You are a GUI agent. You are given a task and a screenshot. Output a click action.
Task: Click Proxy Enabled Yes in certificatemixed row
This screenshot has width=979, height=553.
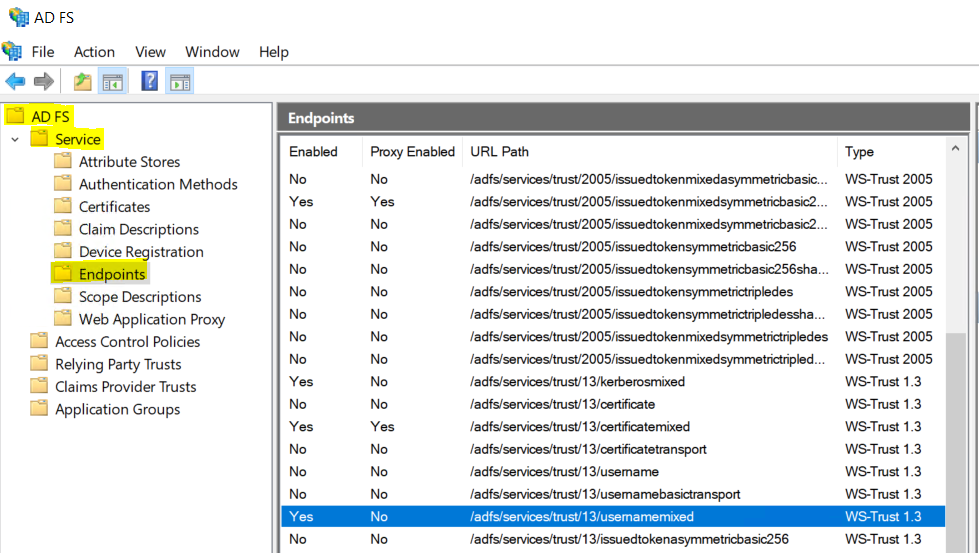[382, 426]
